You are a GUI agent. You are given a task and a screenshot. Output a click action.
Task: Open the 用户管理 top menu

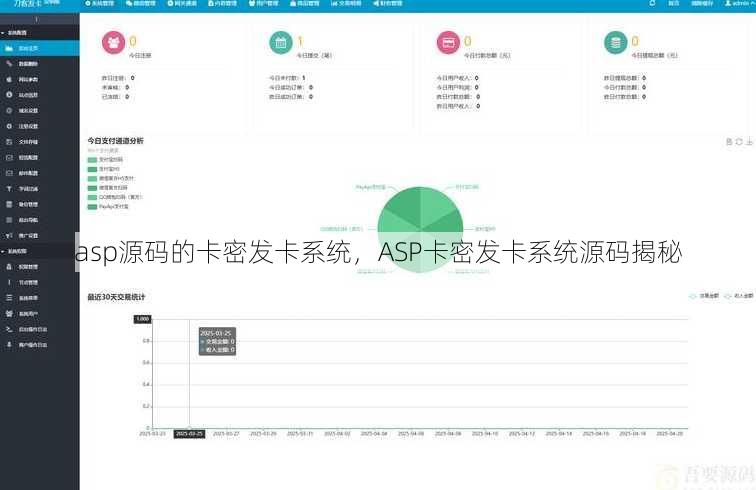pyautogui.click(x=264, y=3)
